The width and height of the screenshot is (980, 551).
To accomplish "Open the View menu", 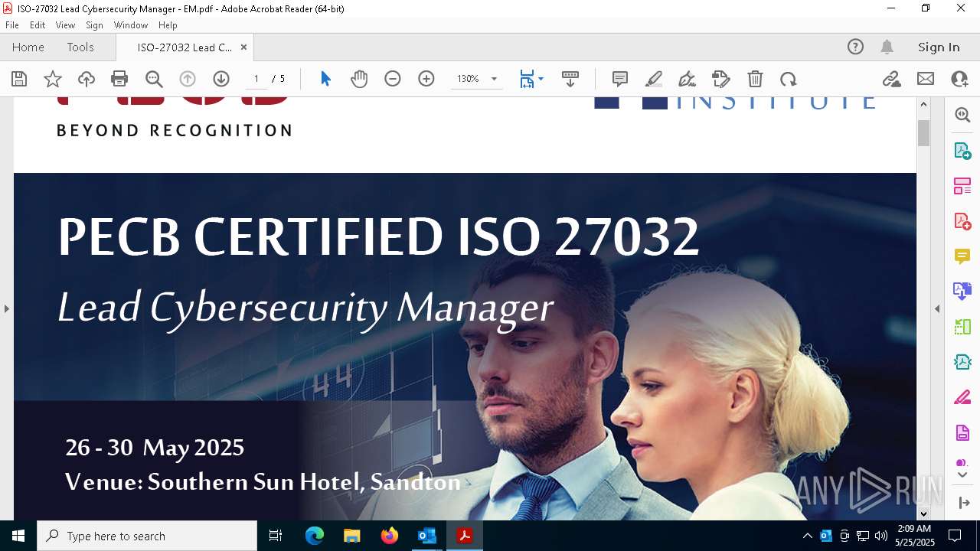I will [65, 25].
